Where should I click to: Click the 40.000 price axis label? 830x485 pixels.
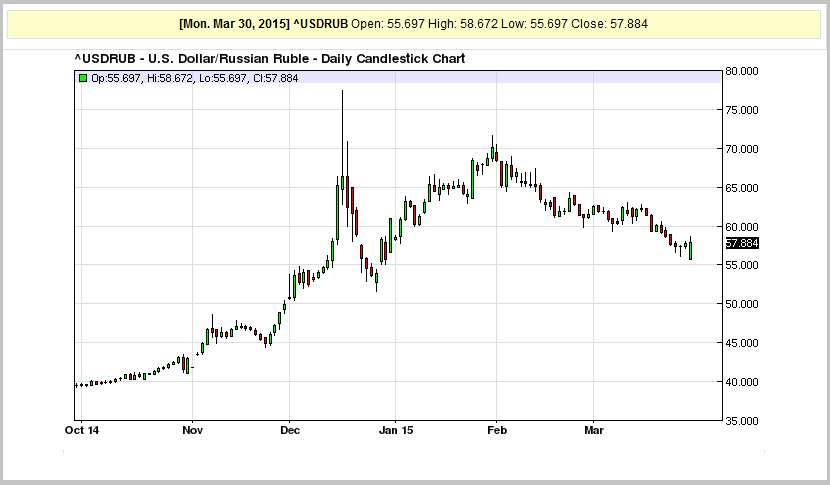pyautogui.click(x=742, y=382)
